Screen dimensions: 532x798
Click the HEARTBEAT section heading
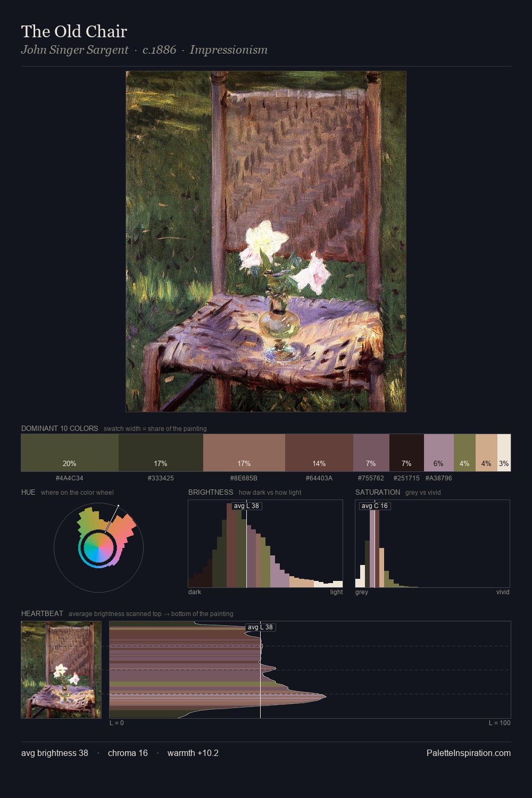coord(42,613)
